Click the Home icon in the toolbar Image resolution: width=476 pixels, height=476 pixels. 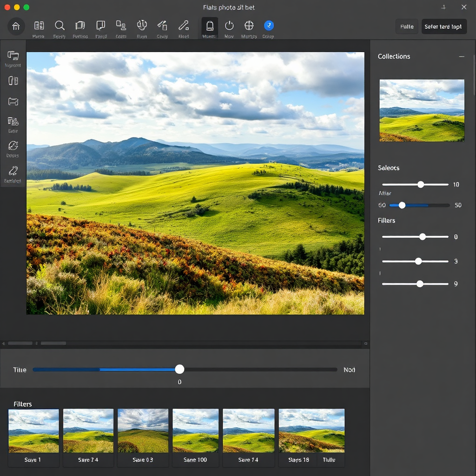point(16,26)
